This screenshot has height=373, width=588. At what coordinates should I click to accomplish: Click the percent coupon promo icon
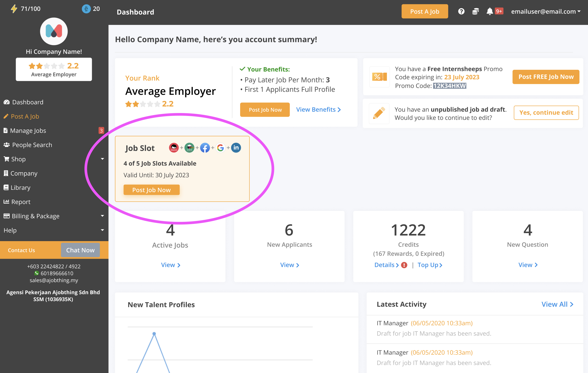pos(380,77)
